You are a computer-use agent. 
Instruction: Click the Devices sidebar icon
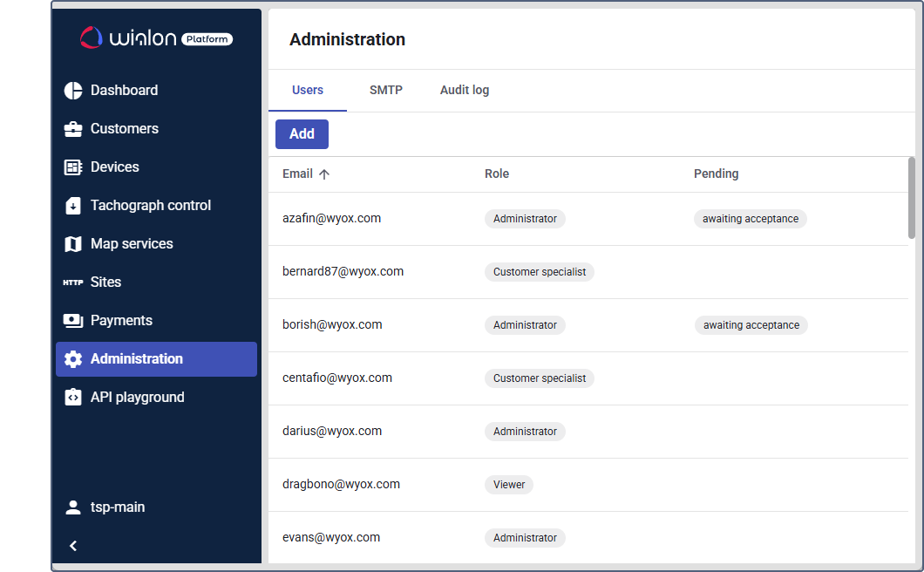[73, 167]
